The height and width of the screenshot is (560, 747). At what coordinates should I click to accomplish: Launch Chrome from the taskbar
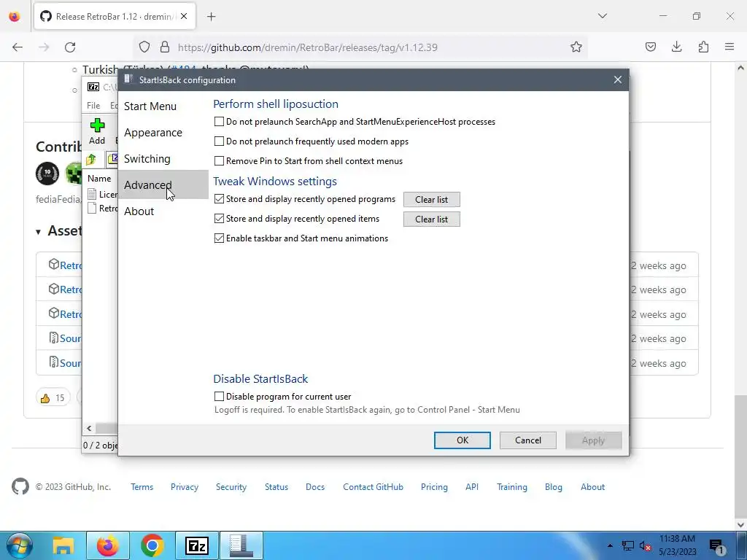[x=152, y=545]
